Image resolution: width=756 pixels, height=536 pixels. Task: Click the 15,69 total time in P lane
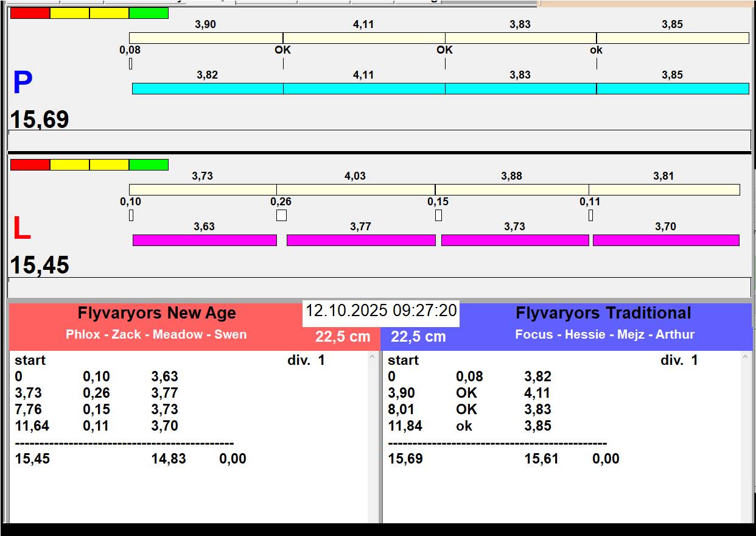(40, 120)
